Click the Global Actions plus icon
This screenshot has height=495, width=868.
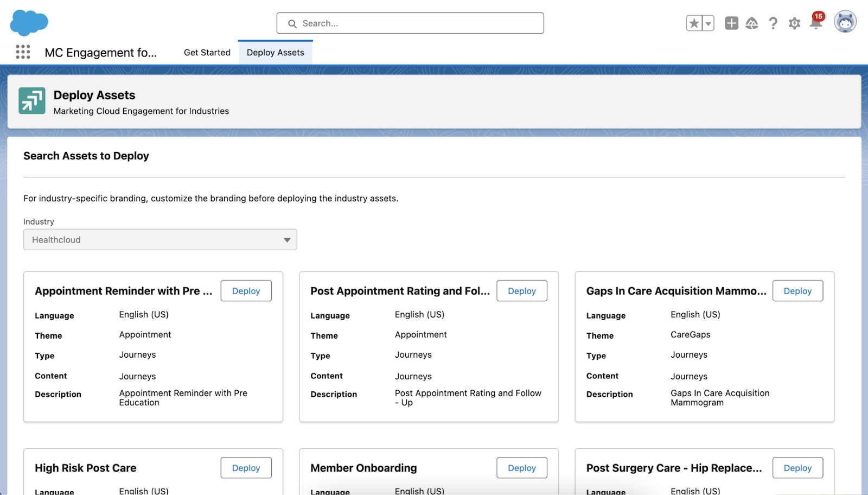(731, 23)
